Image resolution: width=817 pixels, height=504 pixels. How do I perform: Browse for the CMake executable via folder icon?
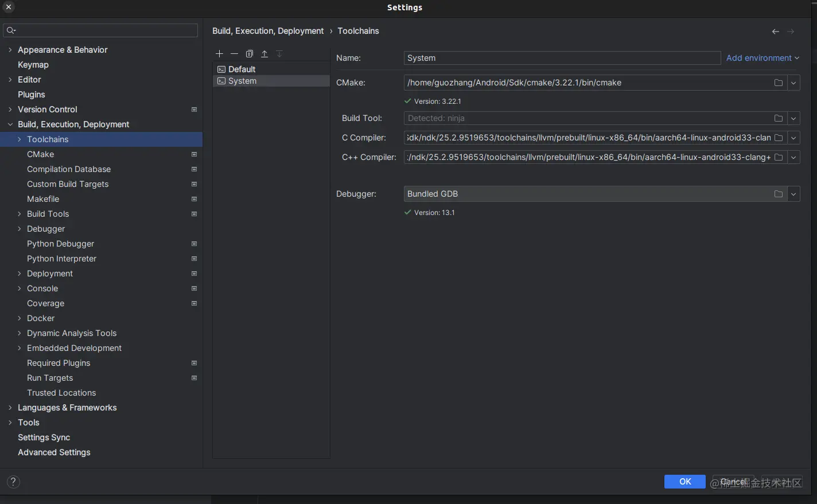pyautogui.click(x=778, y=83)
